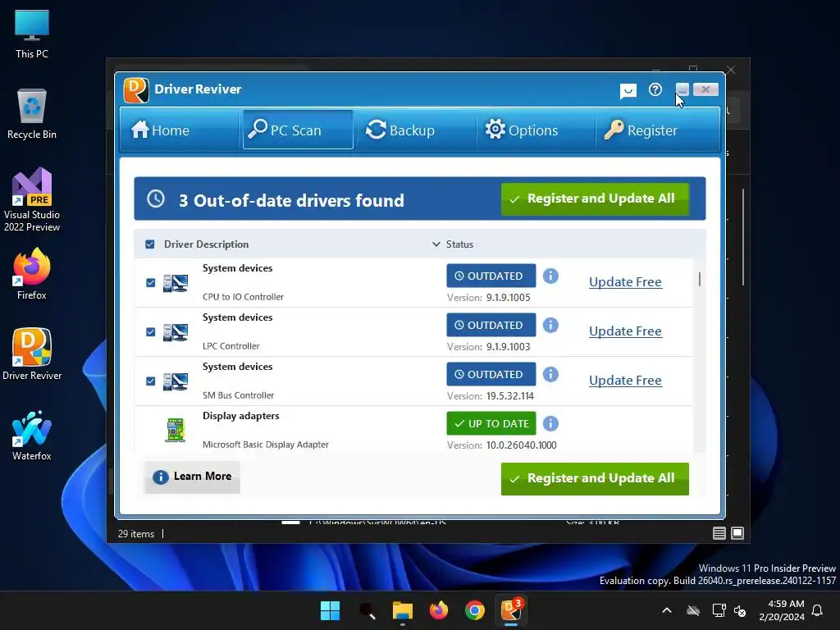Click the CPU to IO Controller device icon
840x630 pixels.
[176, 283]
